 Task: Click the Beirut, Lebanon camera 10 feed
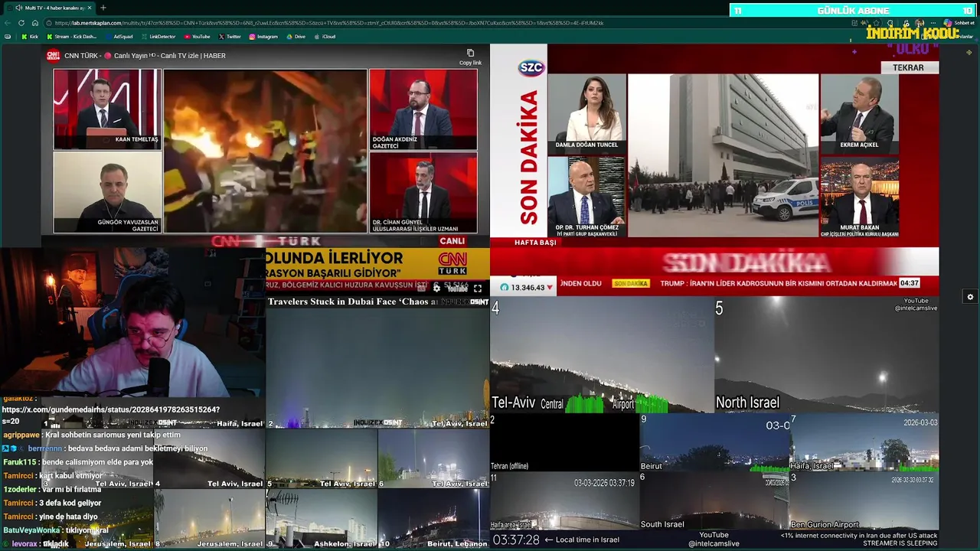point(434,519)
